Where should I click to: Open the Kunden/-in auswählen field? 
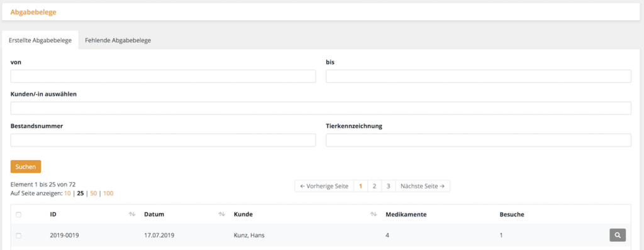pos(321,109)
